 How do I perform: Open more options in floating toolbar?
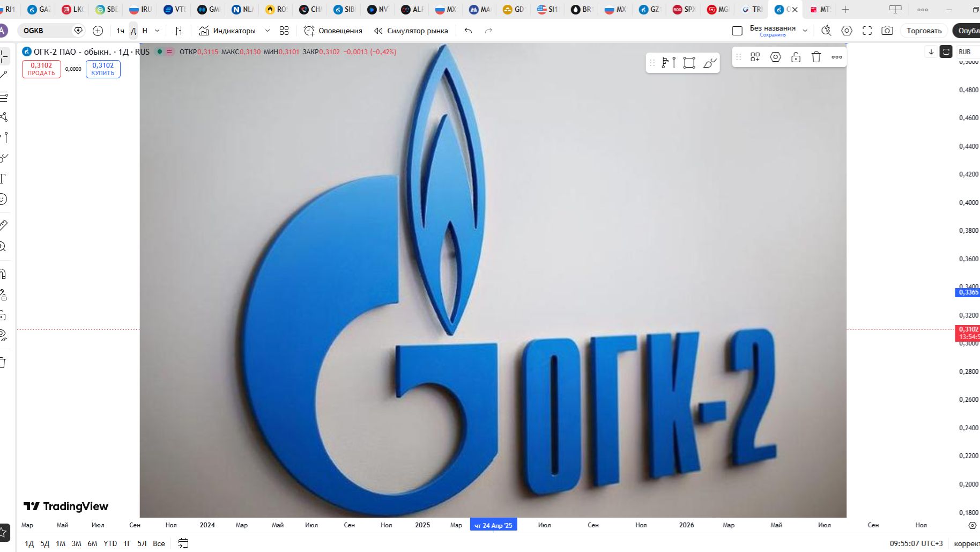coord(837,57)
